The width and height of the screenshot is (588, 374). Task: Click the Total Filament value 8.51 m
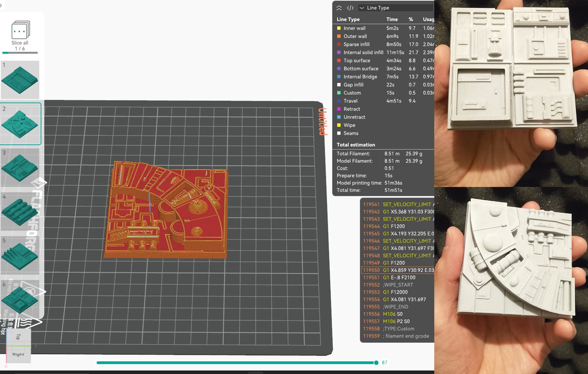click(392, 154)
